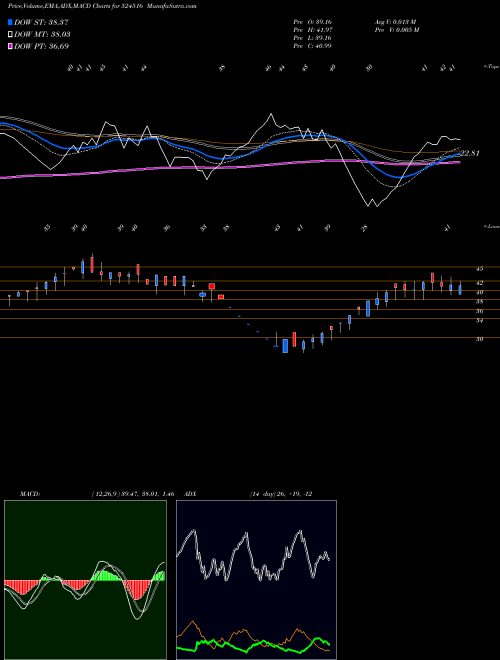Screen dimensions: 500x660
Task: Select the 'Pre C: 40.99' value
Action: click(x=313, y=46)
